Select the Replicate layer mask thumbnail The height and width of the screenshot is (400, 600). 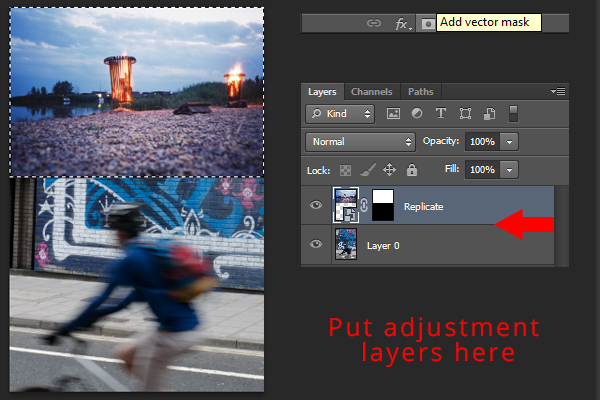(x=383, y=205)
